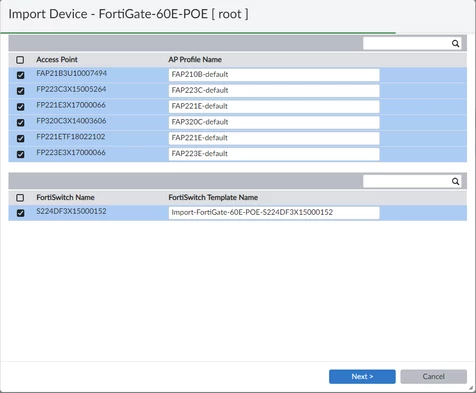
Task: Uncheck the FP221ETF18022102 access point
Action: coord(20,138)
